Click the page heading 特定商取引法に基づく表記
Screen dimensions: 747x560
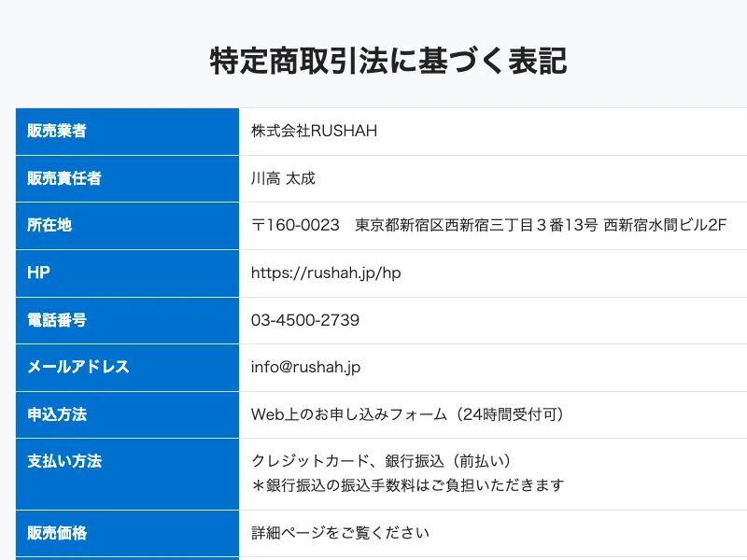388,62
